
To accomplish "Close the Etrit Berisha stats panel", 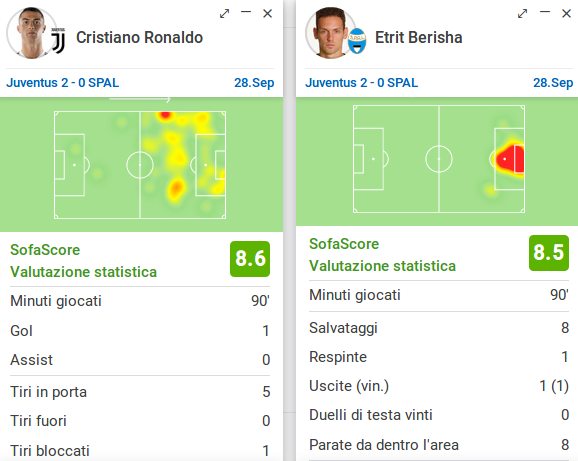I will (x=567, y=14).
